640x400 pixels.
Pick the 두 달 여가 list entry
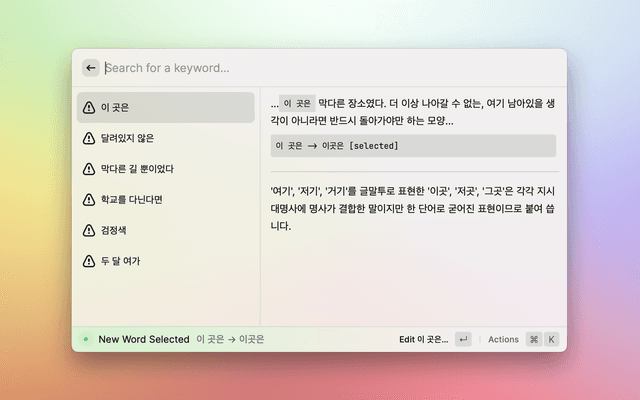pos(166,262)
